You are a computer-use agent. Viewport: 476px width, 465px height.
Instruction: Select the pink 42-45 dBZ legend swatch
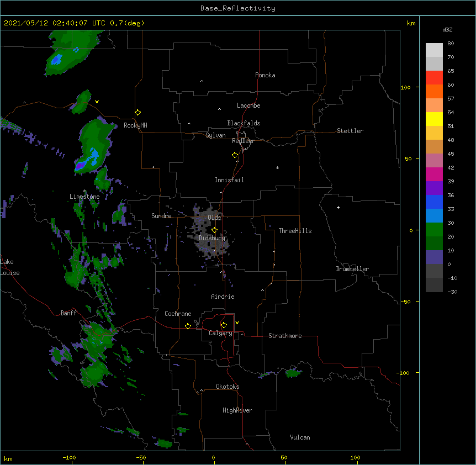coord(434,161)
